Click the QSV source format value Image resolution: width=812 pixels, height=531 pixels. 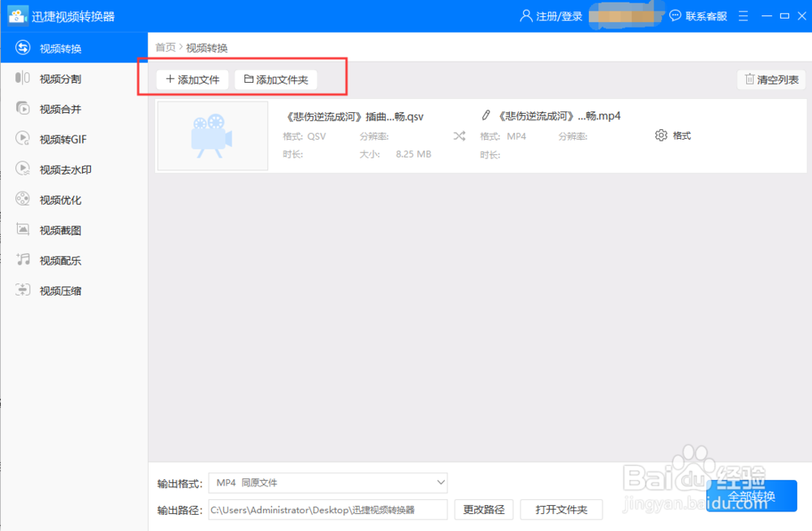(317, 136)
